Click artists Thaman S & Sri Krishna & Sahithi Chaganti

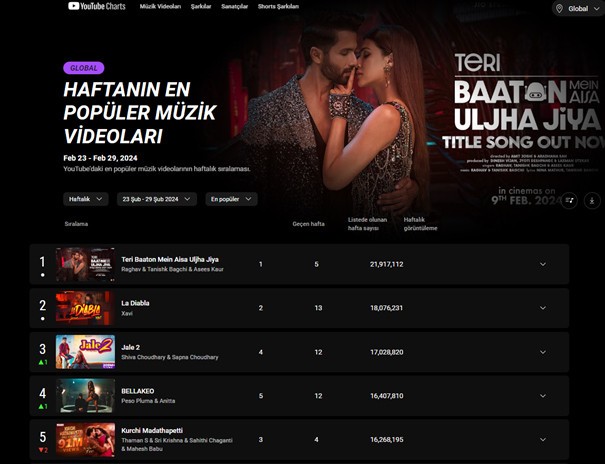(x=177, y=440)
